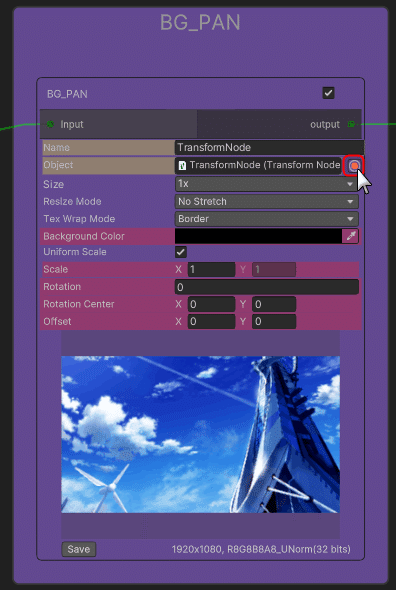Click the Size label
The image size is (396, 590).
(x=53, y=184)
